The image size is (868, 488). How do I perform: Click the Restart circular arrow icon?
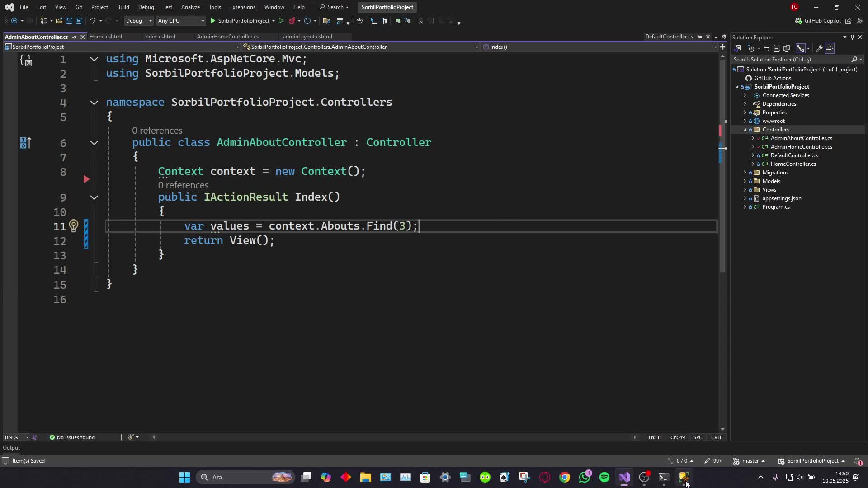[x=307, y=21]
